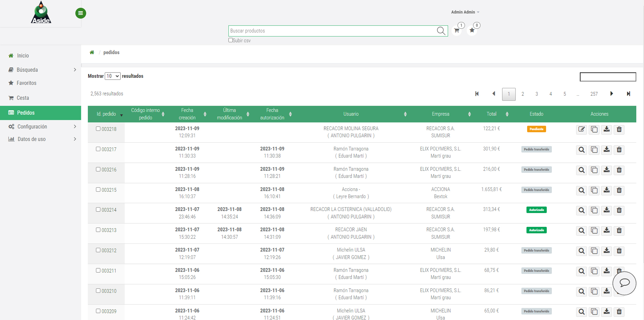Tick the checkbox for order 003218

(98, 129)
